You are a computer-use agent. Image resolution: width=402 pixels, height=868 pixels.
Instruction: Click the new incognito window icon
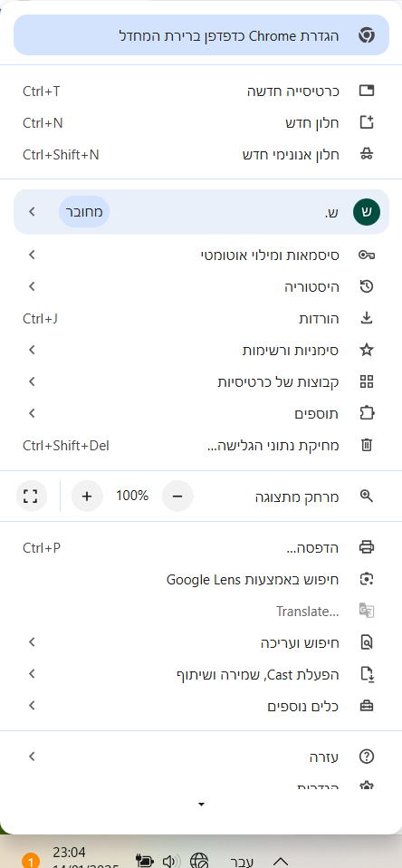(367, 154)
